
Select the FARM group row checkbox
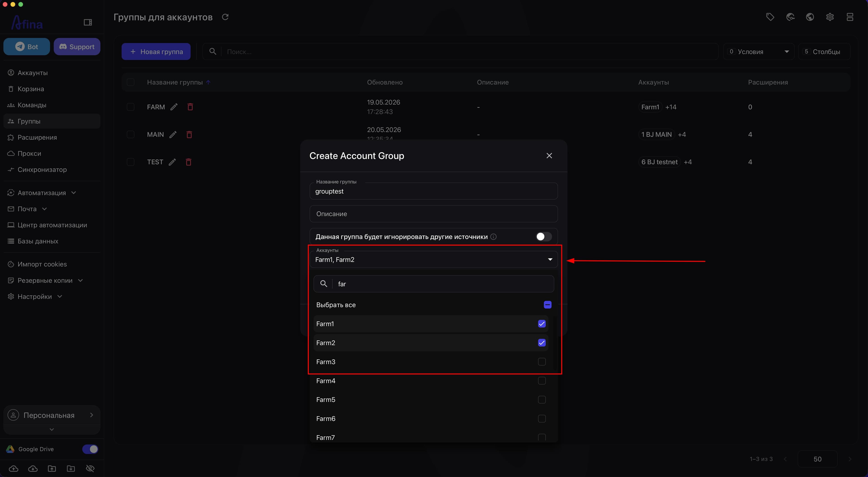point(130,107)
